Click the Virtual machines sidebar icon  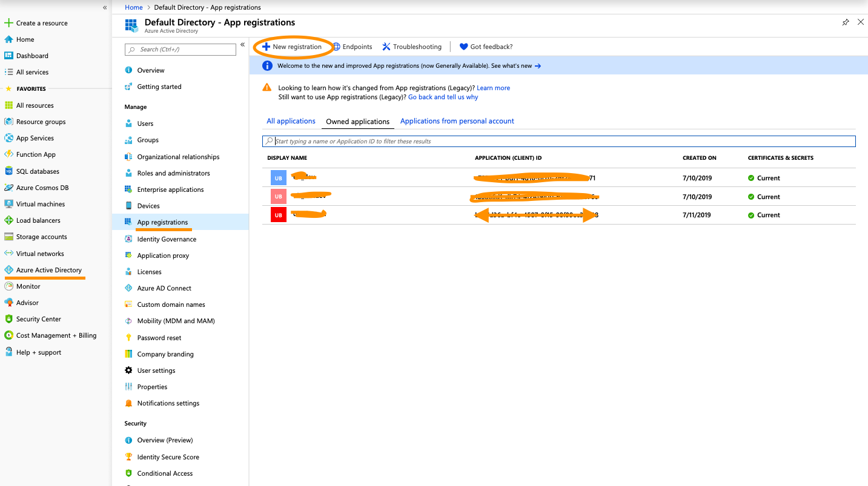tap(8, 204)
